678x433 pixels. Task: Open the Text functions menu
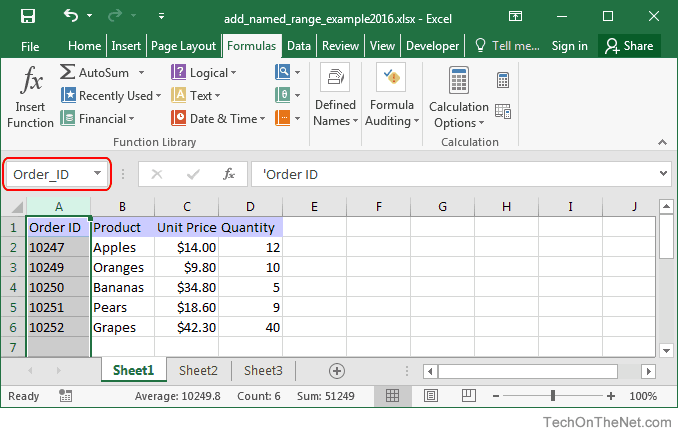coord(195,96)
